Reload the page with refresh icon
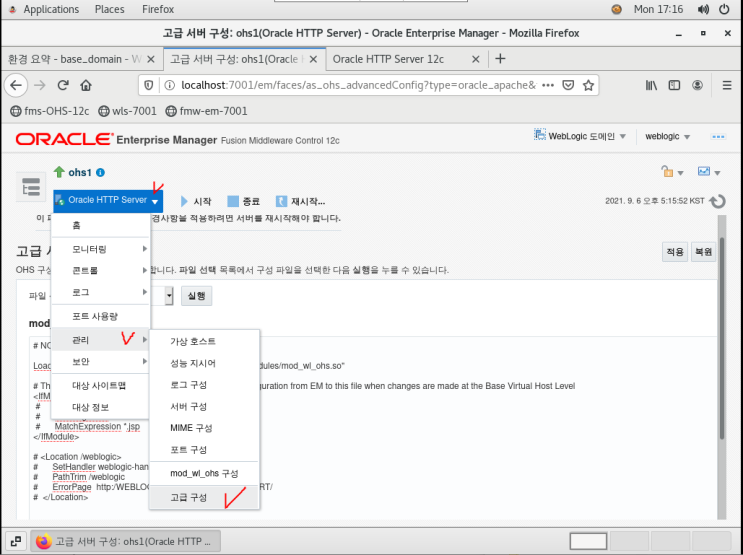Screen dimensions: 743x555 (63, 85)
